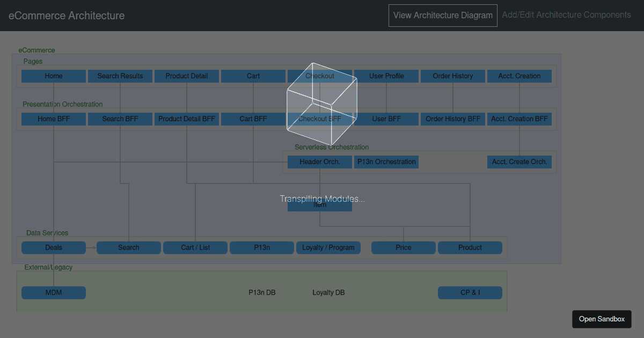Select the Acct. Create Orch. node
Viewport: 644px width, 338px height.
(x=519, y=161)
